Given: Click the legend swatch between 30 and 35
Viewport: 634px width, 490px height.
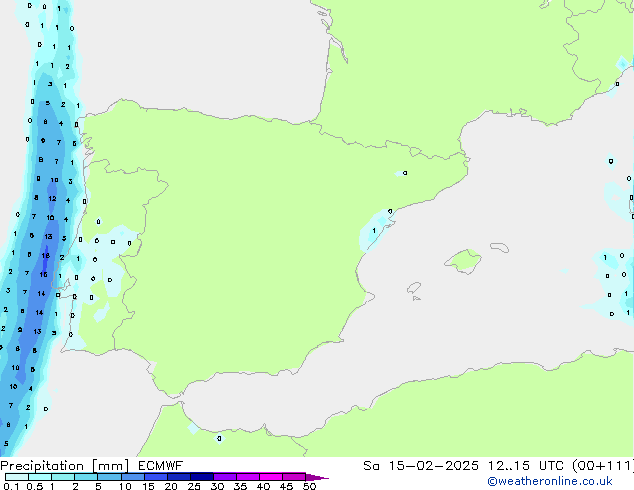Looking at the screenshot, I should point(224,477).
